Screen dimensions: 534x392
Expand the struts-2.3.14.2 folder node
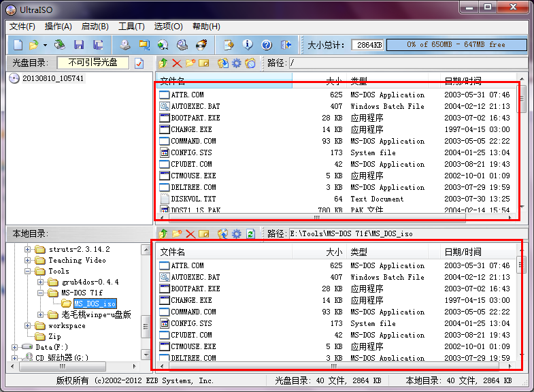coord(28,249)
